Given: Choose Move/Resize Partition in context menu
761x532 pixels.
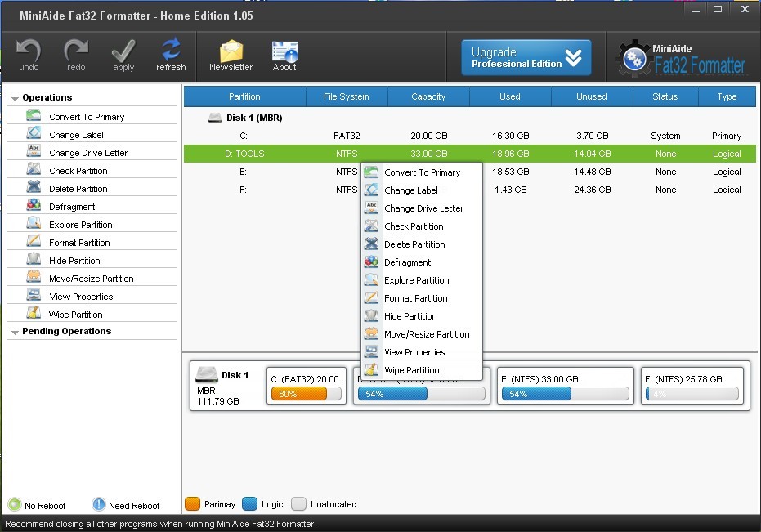Looking at the screenshot, I should [422, 334].
